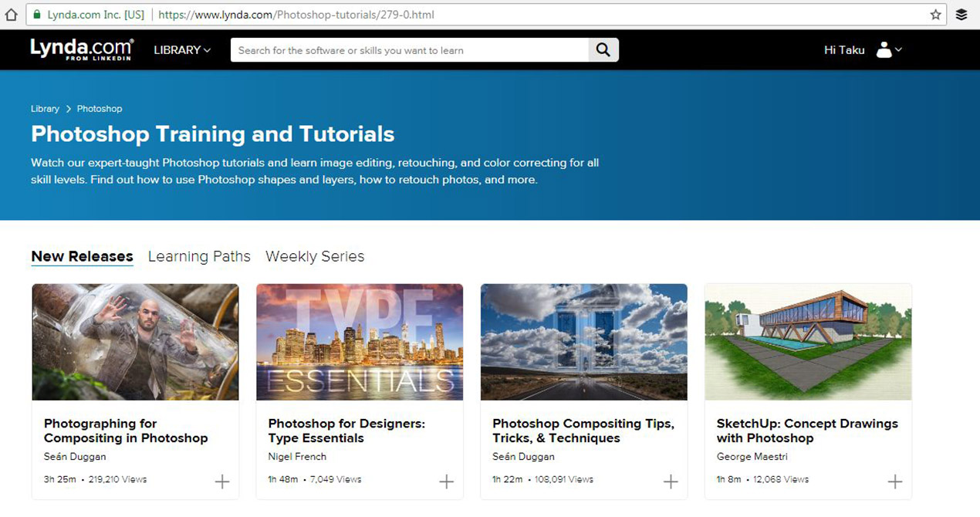
Task: Click the Photoshop breadcrumb link
Action: click(x=100, y=109)
